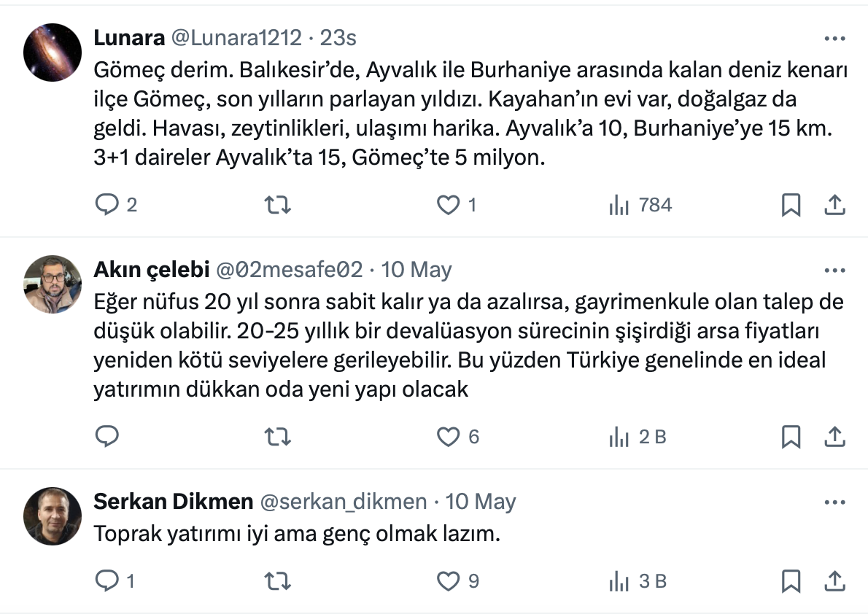Like Lunara's tweet
The height and width of the screenshot is (614, 868).
448,206
